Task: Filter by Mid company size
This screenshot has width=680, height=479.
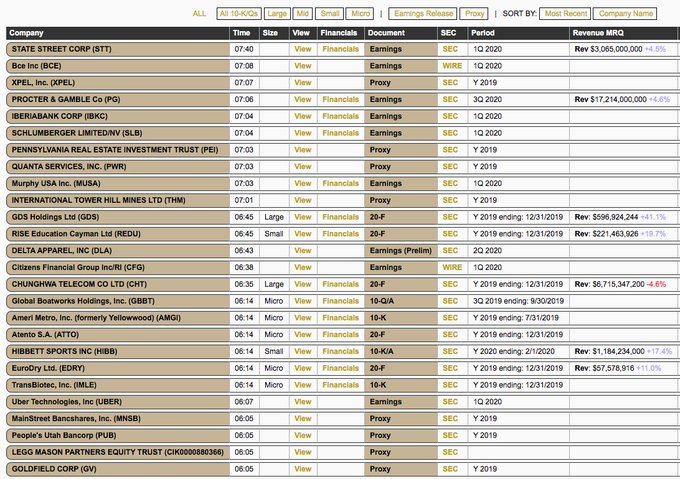Action: click(x=302, y=14)
